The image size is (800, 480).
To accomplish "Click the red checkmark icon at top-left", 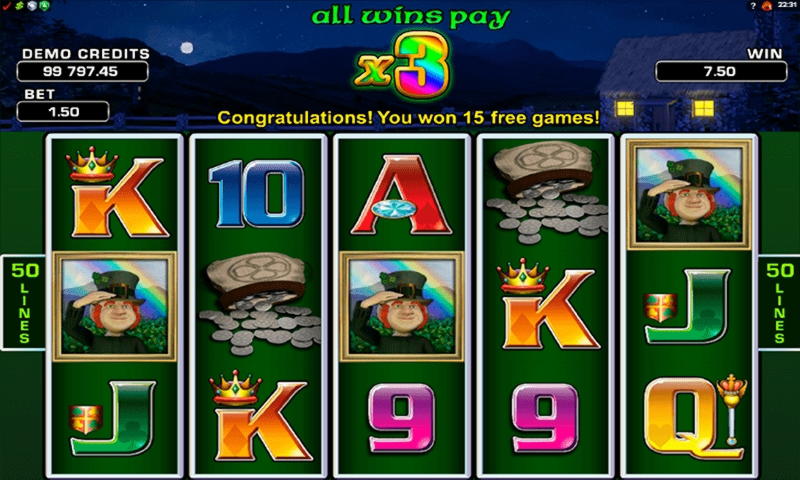I will (6, 6).
